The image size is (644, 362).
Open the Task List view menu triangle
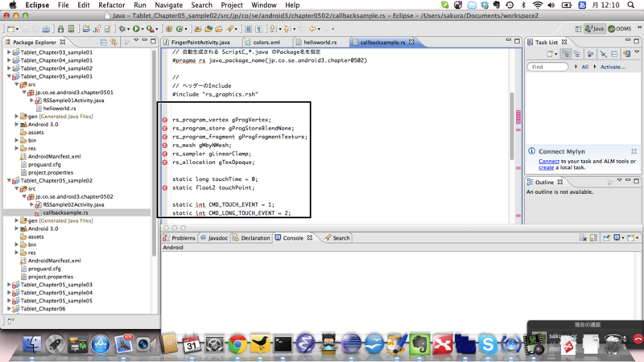(x=637, y=51)
